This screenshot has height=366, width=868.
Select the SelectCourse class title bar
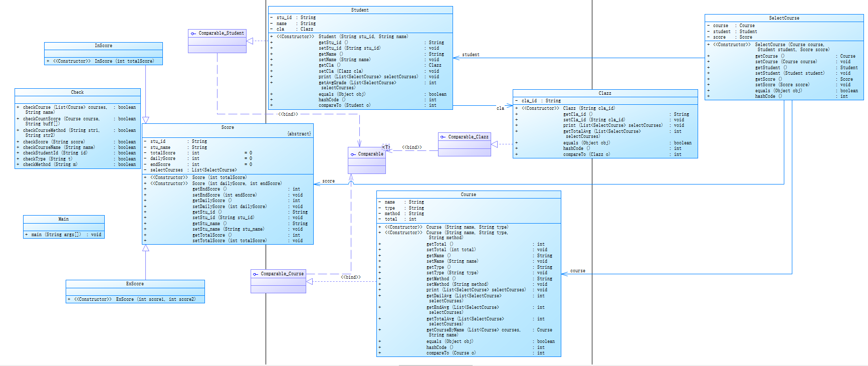(x=784, y=18)
